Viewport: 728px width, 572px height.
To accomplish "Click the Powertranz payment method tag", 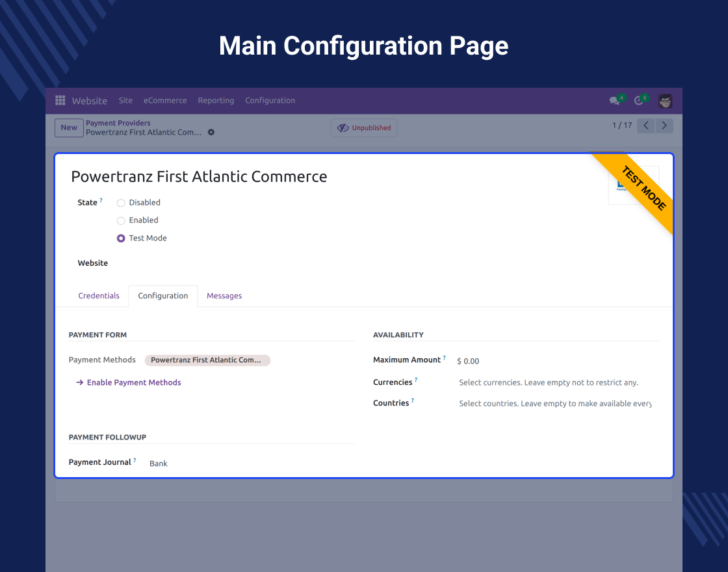I will [x=207, y=360].
